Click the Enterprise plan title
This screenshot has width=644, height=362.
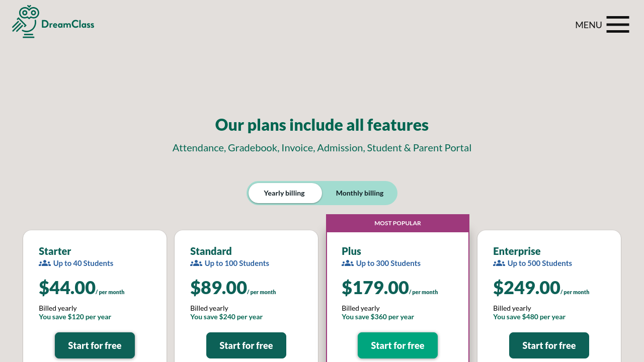pos(517,251)
